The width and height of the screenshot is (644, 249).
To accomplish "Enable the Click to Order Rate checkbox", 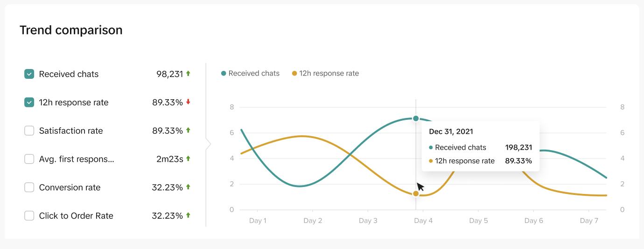I will 29,216.
